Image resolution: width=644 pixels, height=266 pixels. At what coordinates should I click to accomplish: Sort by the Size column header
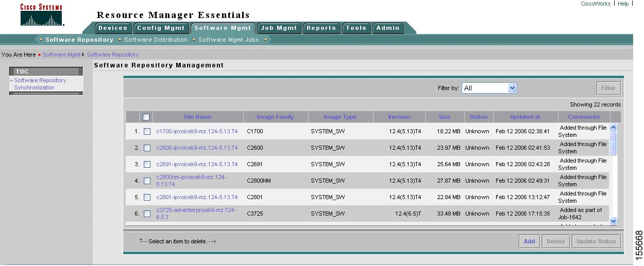tap(444, 117)
